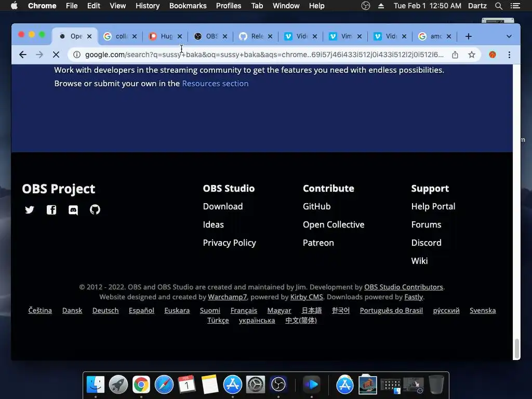Open OBS Project Twitter icon
Image resolution: width=532 pixels, height=399 pixels.
pyautogui.click(x=30, y=210)
